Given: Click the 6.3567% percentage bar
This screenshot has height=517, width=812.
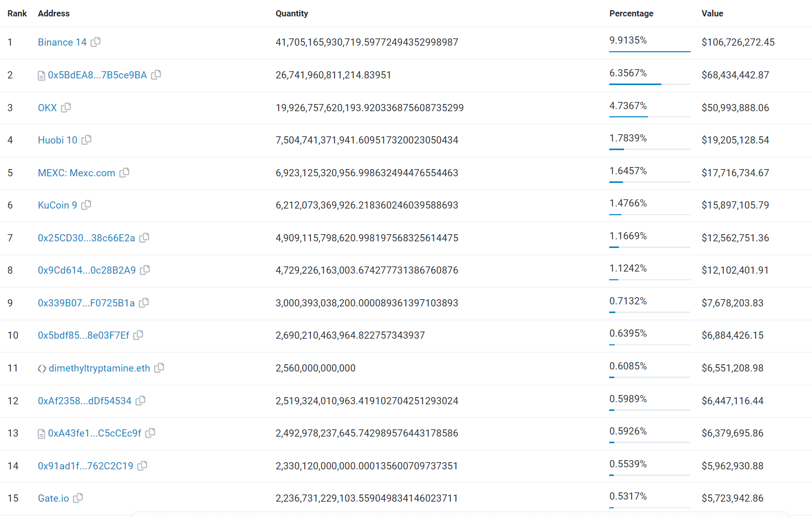Looking at the screenshot, I should [x=650, y=84].
